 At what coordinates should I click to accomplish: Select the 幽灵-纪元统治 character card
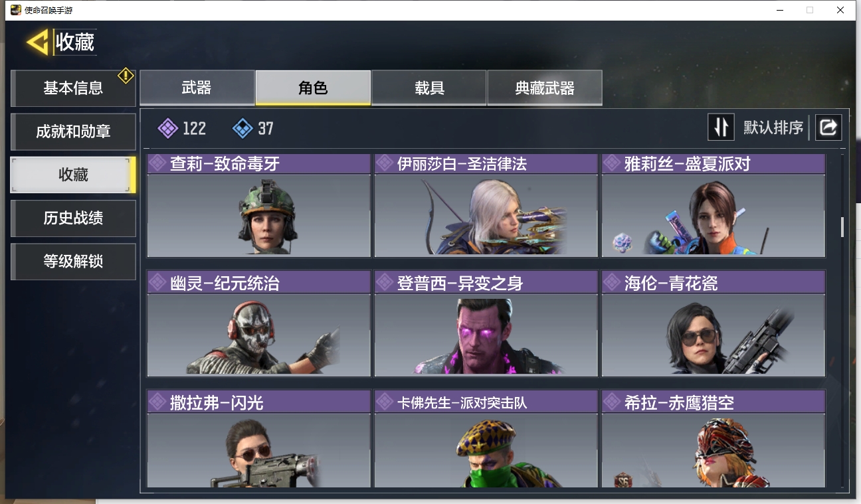pyautogui.click(x=259, y=323)
